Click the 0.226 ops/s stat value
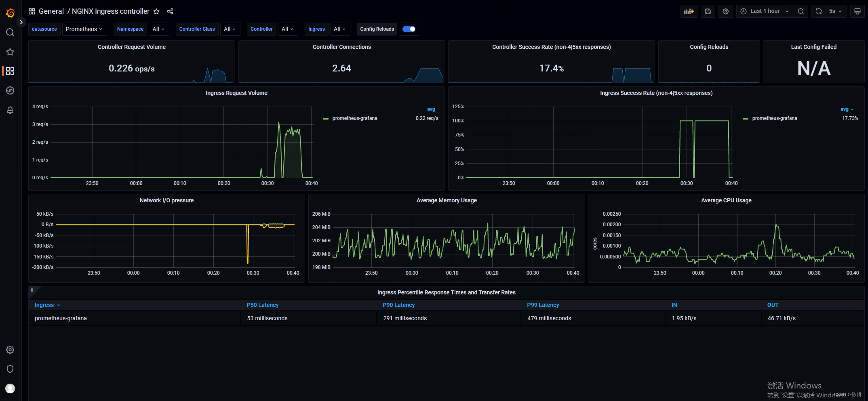This screenshot has width=868, height=401. [132, 68]
